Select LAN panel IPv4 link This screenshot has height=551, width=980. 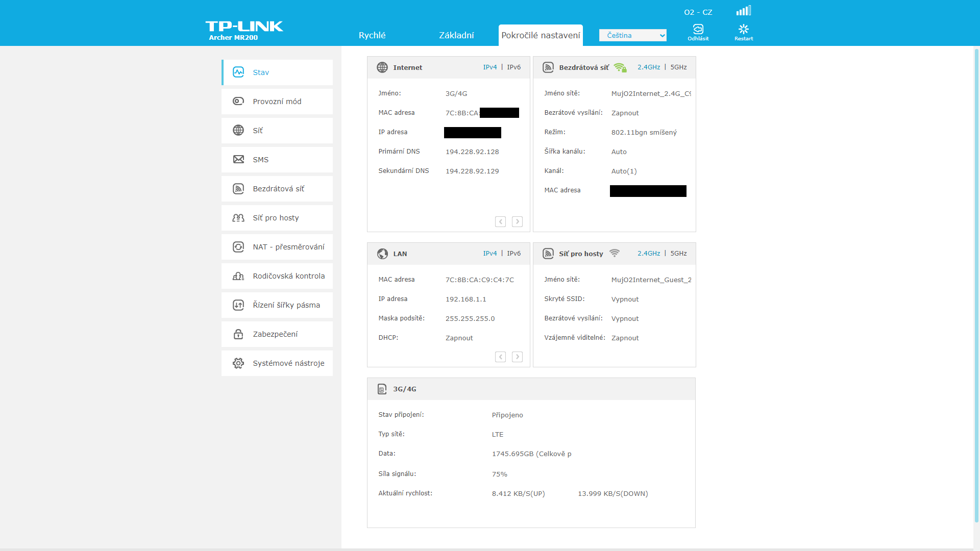coord(489,254)
